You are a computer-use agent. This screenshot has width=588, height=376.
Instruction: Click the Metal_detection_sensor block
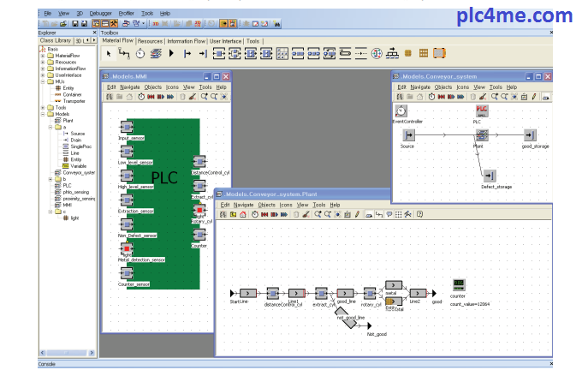click(127, 248)
